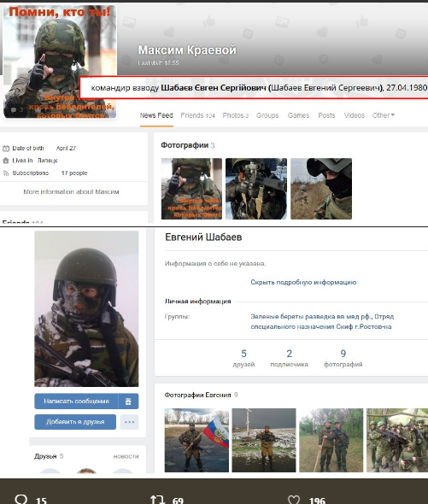Screen dimensions: 428x504
Task: Click the Написать сообщение button
Action: pos(76,401)
